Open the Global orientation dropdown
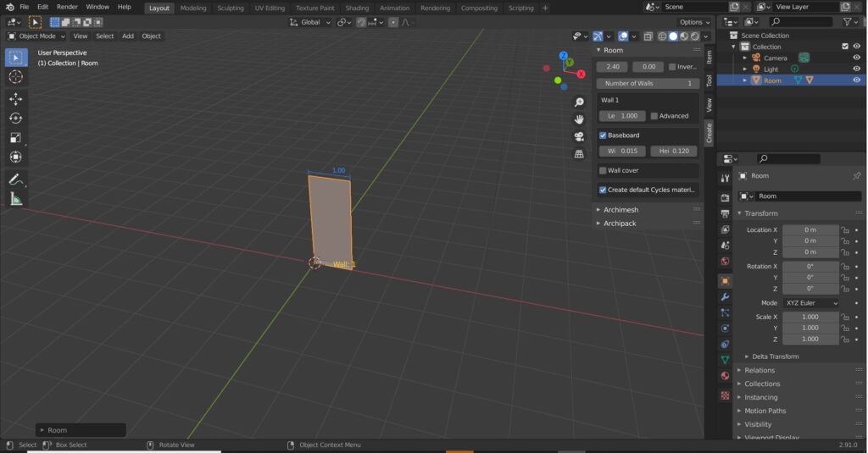Image resolution: width=868 pixels, height=453 pixels. [x=310, y=23]
